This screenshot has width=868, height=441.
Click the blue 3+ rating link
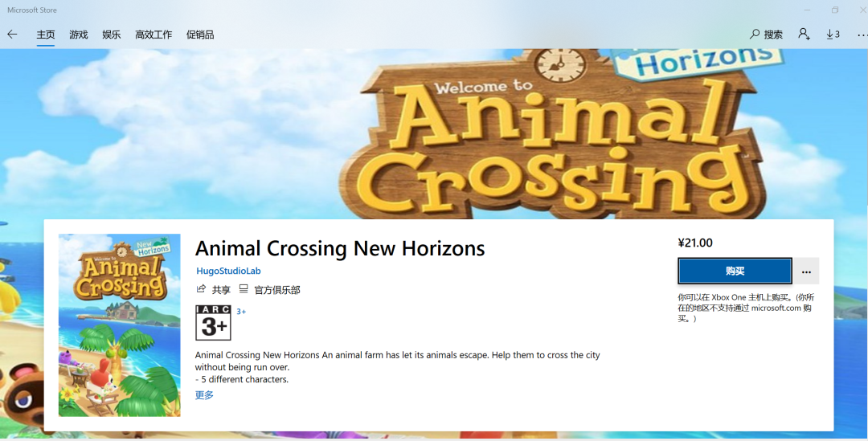(241, 312)
